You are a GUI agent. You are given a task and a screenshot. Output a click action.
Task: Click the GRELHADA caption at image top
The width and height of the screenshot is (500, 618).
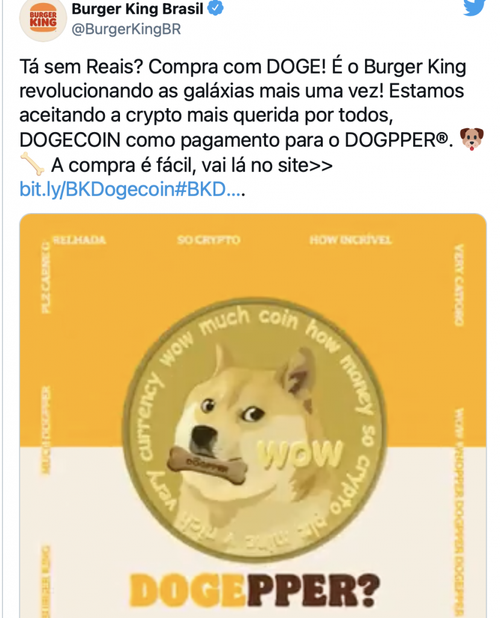(79, 240)
